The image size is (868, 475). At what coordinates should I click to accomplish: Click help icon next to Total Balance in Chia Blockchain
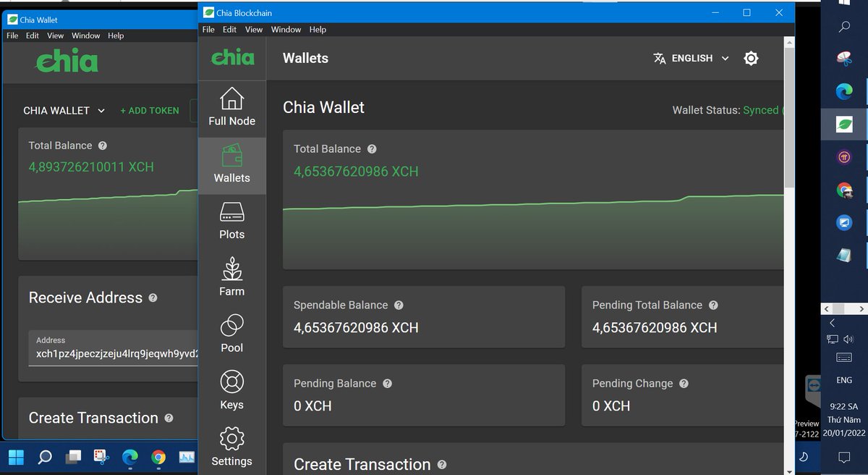372,148
